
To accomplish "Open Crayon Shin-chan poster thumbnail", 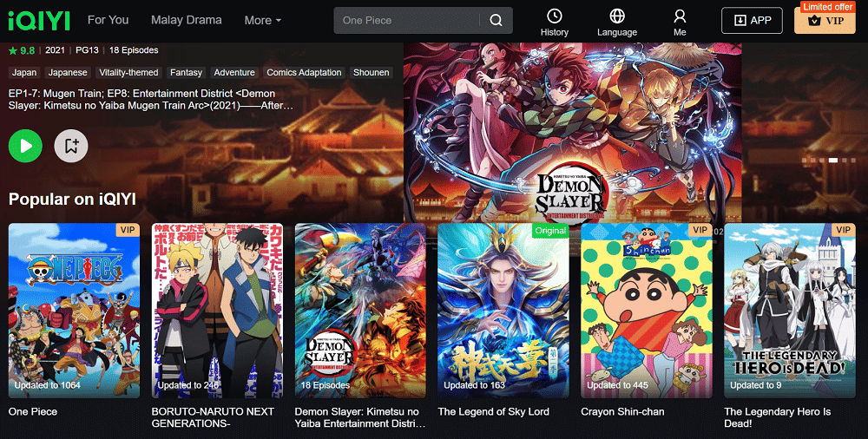I will [x=647, y=310].
